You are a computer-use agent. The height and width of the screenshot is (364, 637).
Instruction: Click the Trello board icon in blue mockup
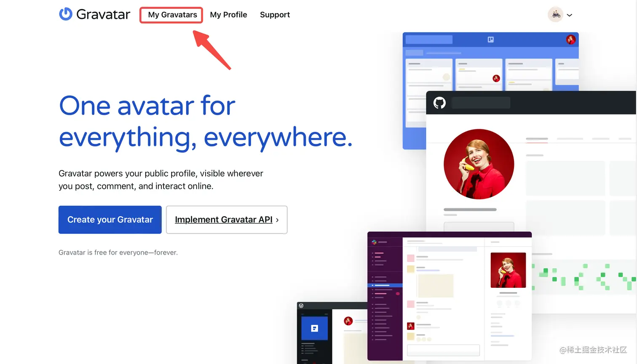(491, 40)
